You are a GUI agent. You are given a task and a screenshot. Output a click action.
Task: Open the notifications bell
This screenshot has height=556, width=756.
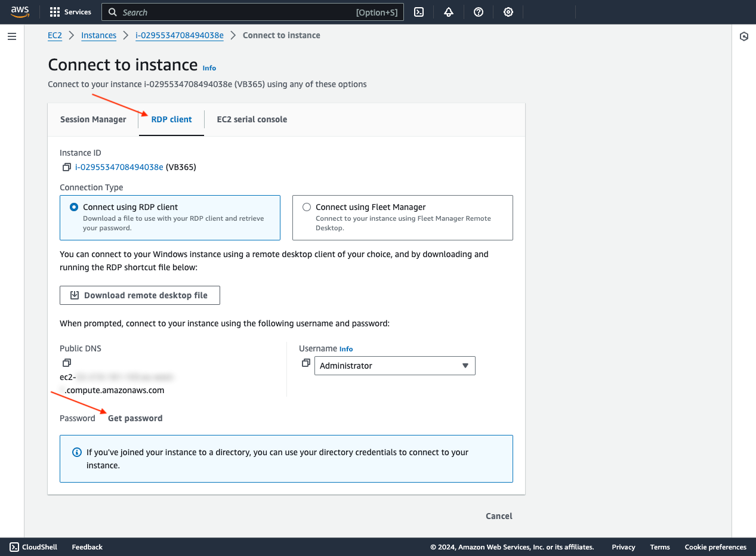[x=448, y=12]
